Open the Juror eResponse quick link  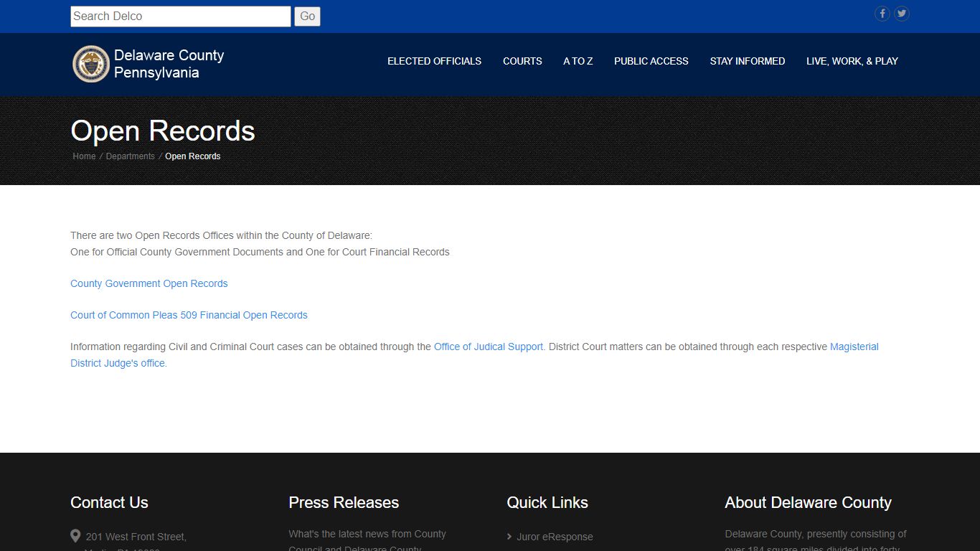tap(555, 537)
